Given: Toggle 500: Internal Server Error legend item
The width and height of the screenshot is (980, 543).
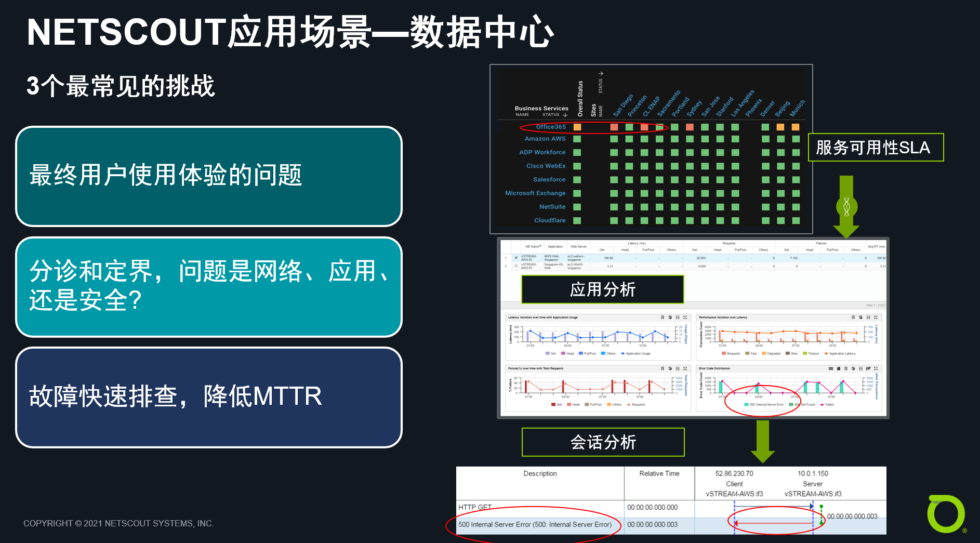Looking at the screenshot, I should pos(764,404).
